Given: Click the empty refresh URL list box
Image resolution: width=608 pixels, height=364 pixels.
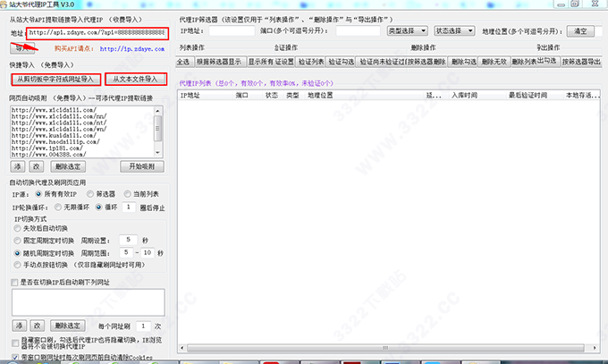Looking at the screenshot, I should (88, 302).
